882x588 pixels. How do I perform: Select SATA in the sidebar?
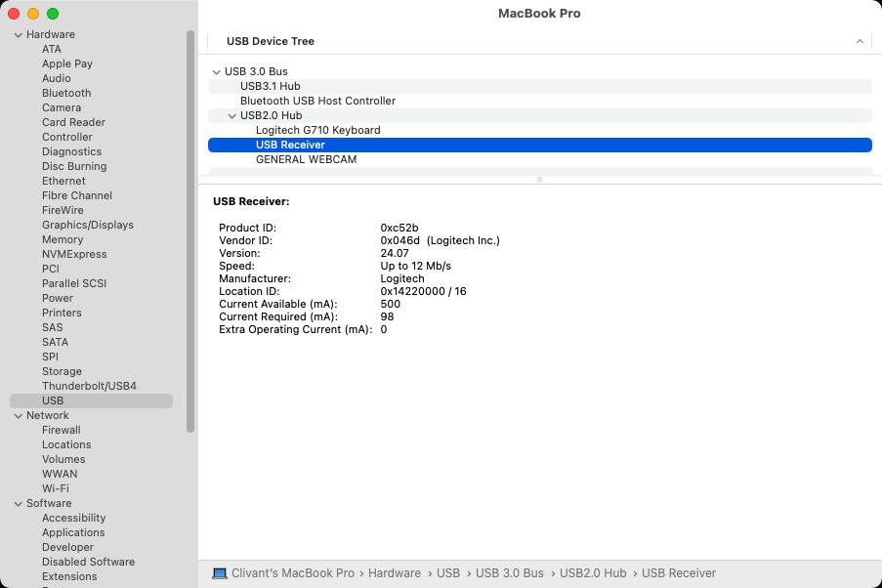[x=55, y=342]
